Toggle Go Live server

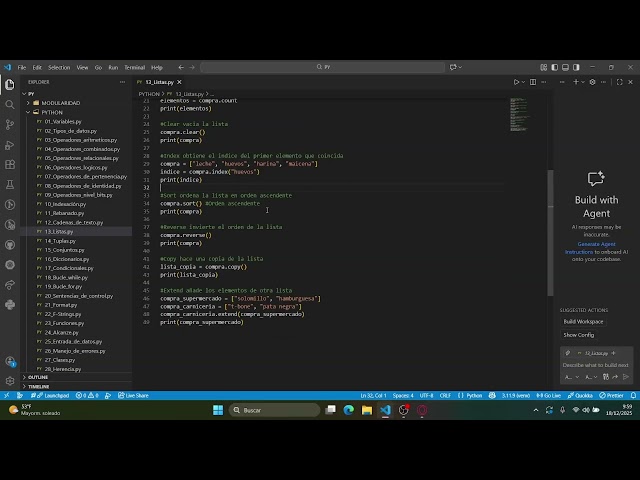(548, 396)
